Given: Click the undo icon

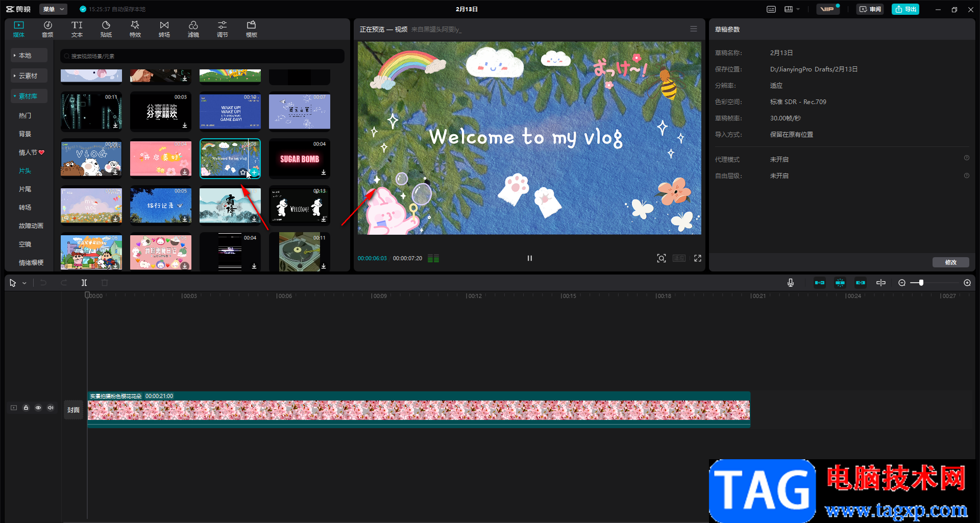Looking at the screenshot, I should click(43, 283).
